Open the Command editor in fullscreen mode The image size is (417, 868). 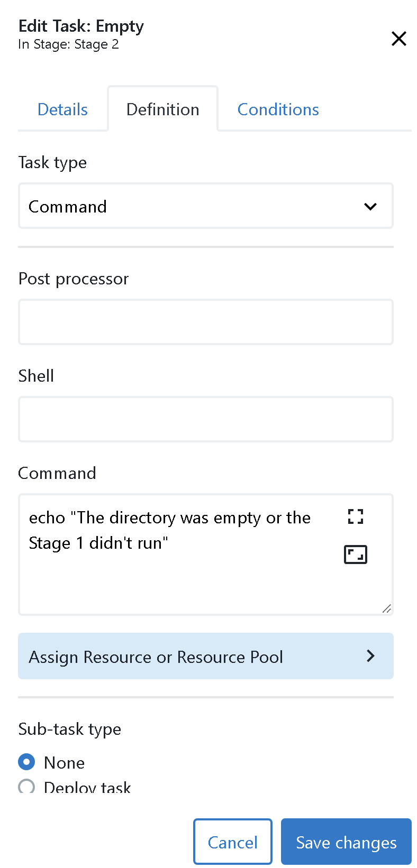(355, 516)
